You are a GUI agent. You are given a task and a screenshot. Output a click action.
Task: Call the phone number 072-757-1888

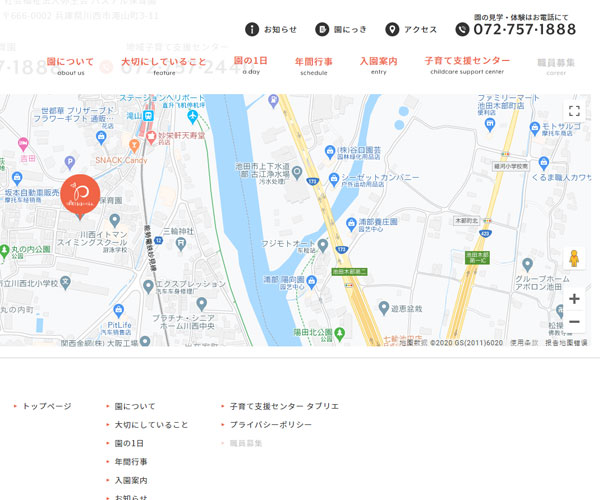523,30
